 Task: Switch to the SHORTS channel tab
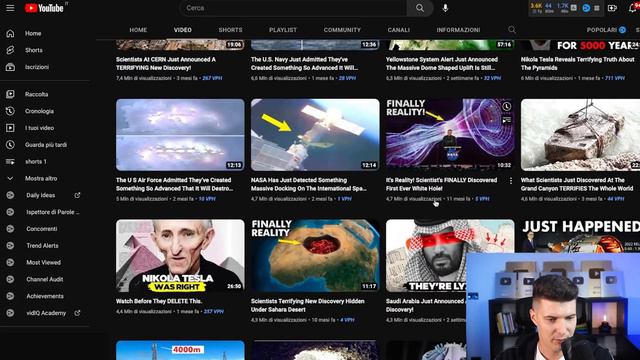230,30
